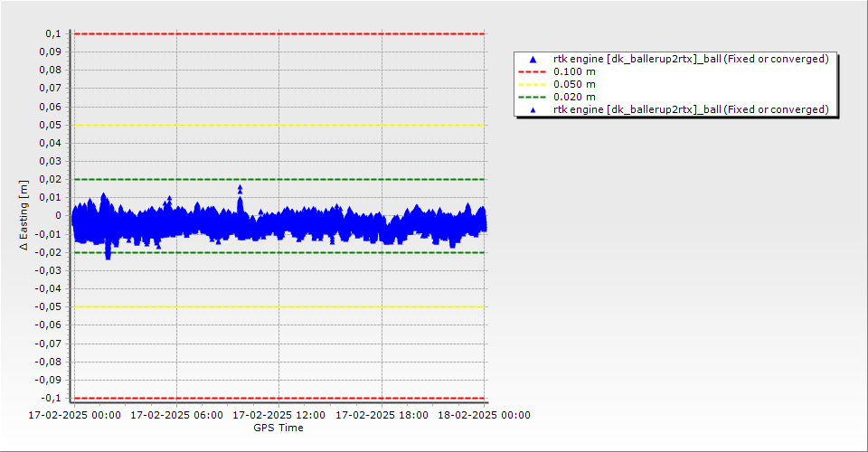Click the 0 y-axis tick label
The height and width of the screenshot is (452, 868).
click(59, 216)
